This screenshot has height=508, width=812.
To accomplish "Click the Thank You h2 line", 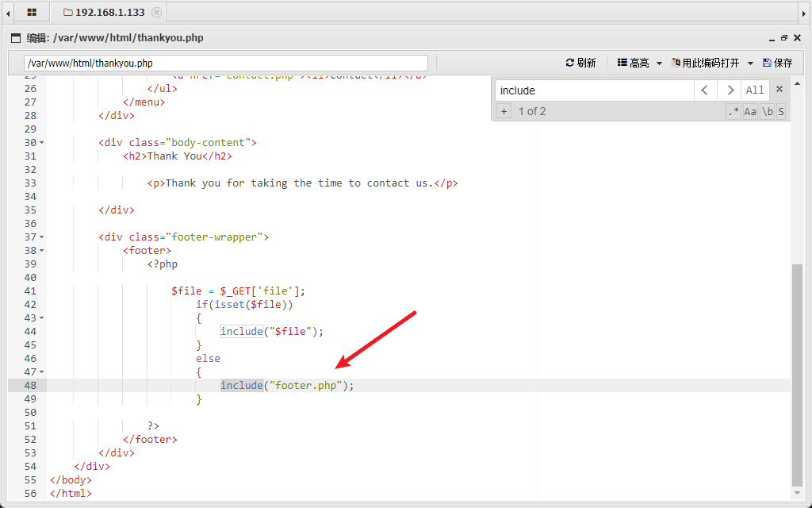I will click(x=178, y=156).
